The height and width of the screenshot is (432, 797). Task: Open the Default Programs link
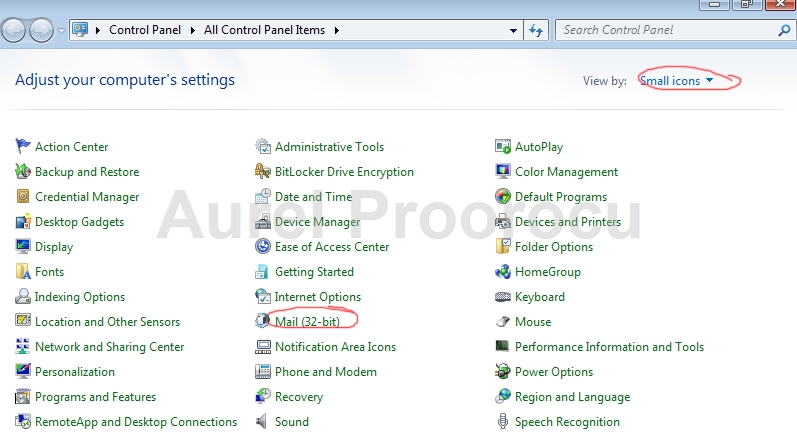[x=561, y=197]
